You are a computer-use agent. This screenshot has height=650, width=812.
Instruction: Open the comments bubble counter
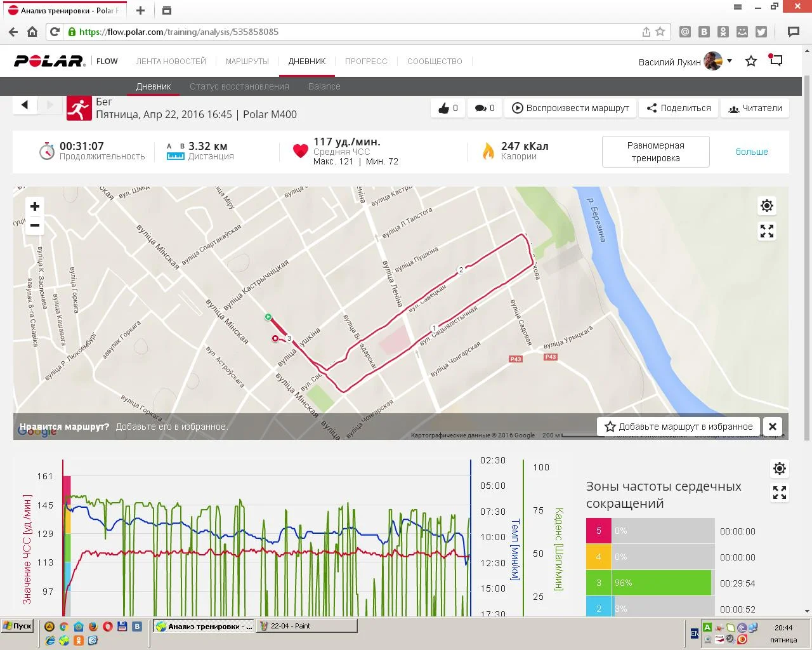point(485,108)
